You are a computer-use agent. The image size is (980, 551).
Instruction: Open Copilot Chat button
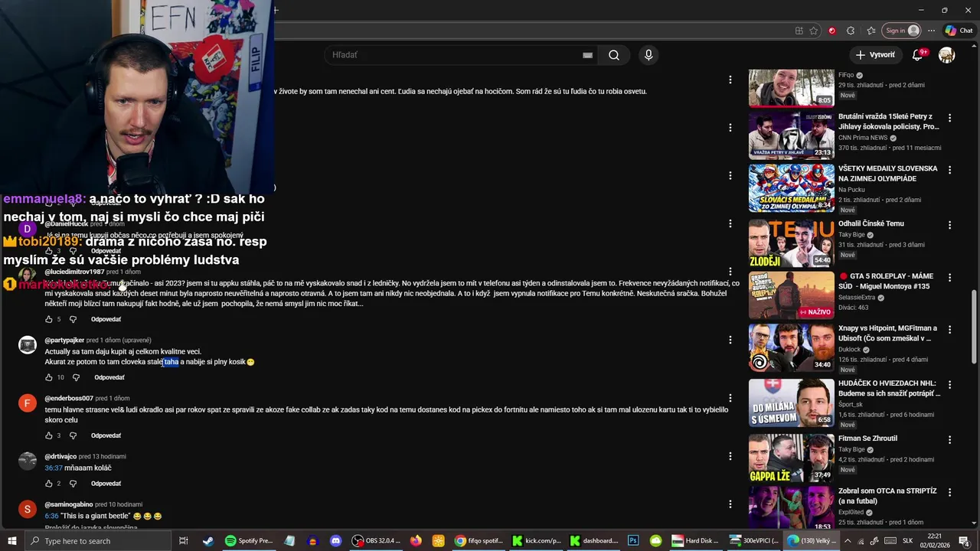959,31
